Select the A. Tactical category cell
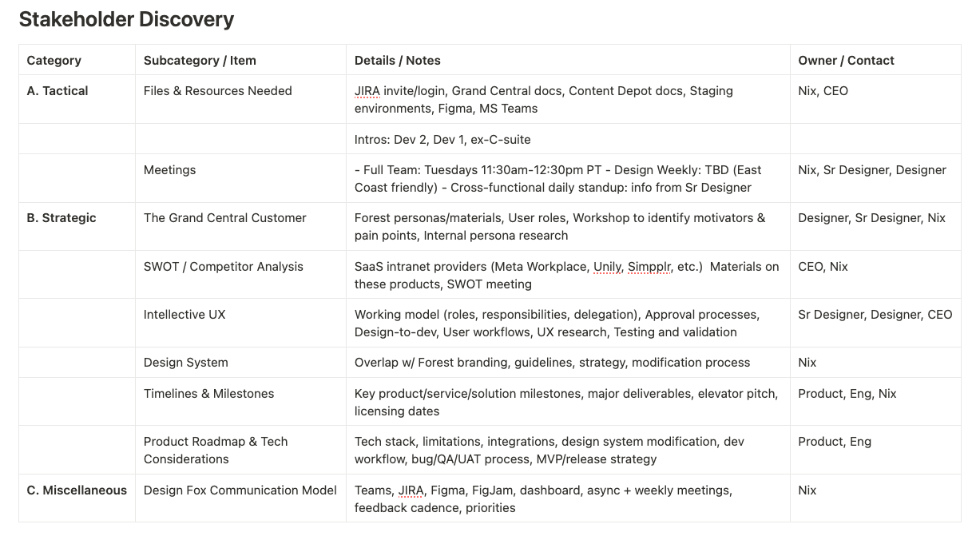The width and height of the screenshot is (980, 544). [x=77, y=99]
